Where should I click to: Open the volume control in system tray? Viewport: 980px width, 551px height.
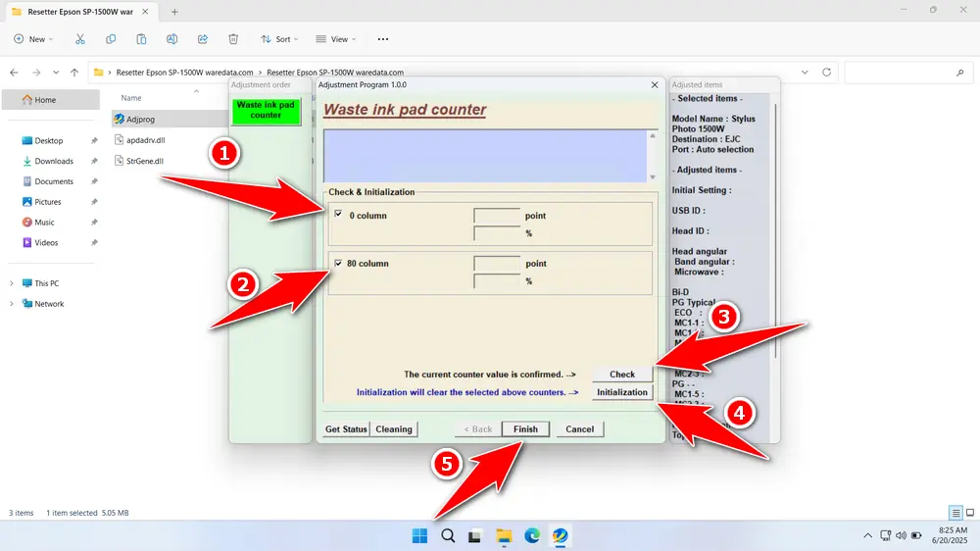[901, 536]
